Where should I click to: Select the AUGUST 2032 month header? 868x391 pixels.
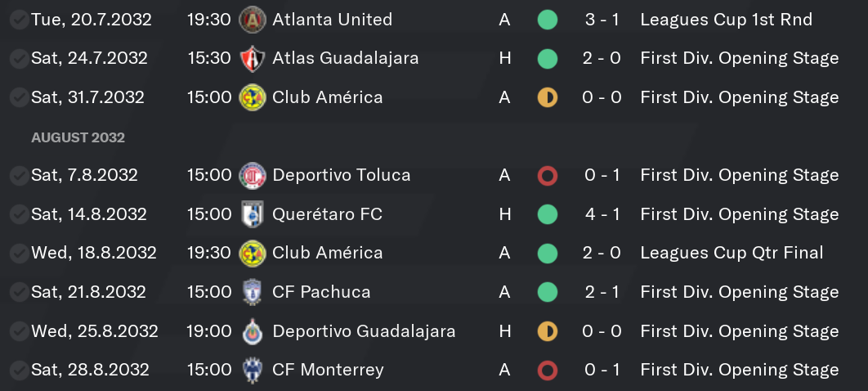point(78,137)
